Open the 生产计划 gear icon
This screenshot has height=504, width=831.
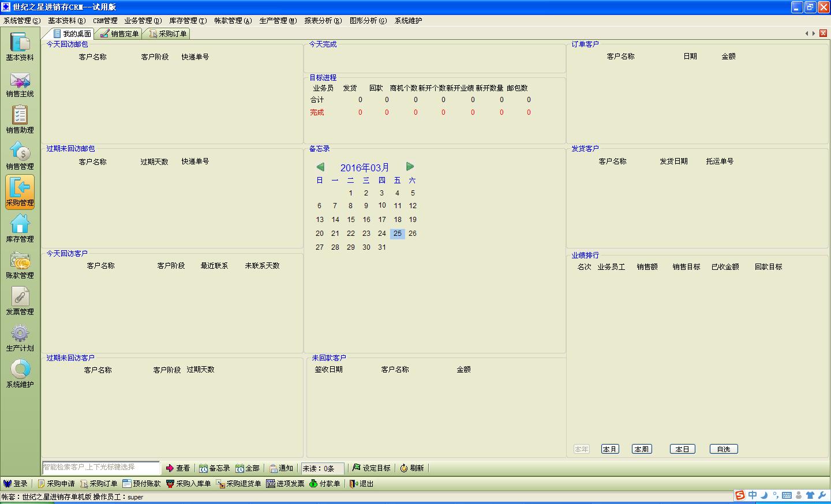[x=20, y=336]
